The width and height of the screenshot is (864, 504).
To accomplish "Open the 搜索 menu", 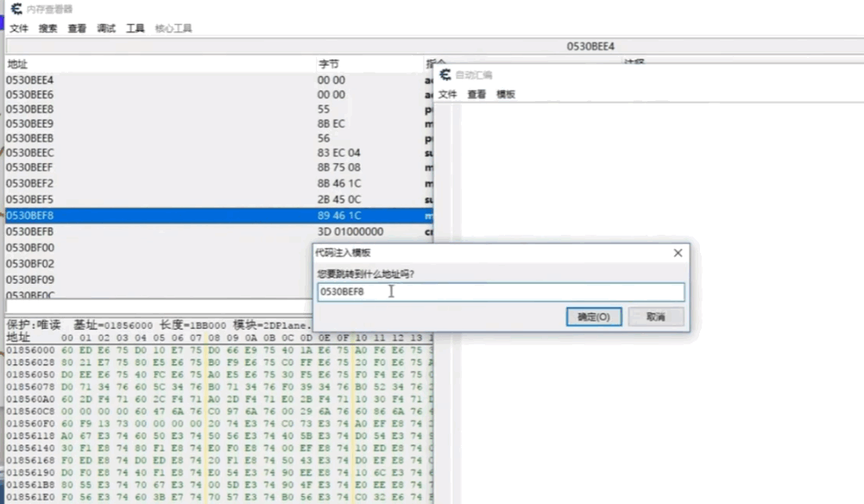I will (48, 28).
